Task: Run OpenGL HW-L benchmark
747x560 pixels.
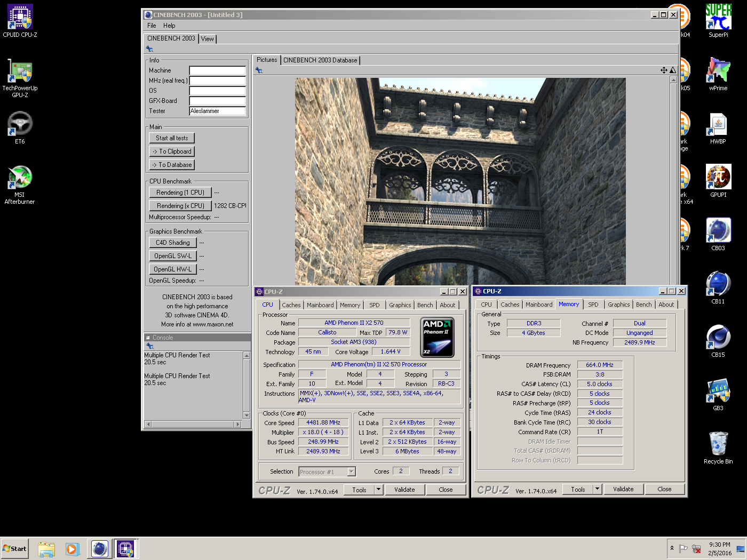Action: click(173, 269)
